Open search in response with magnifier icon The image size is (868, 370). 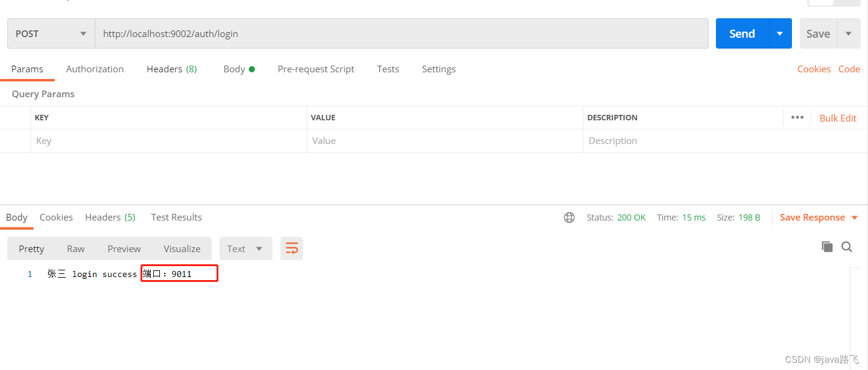tap(846, 247)
